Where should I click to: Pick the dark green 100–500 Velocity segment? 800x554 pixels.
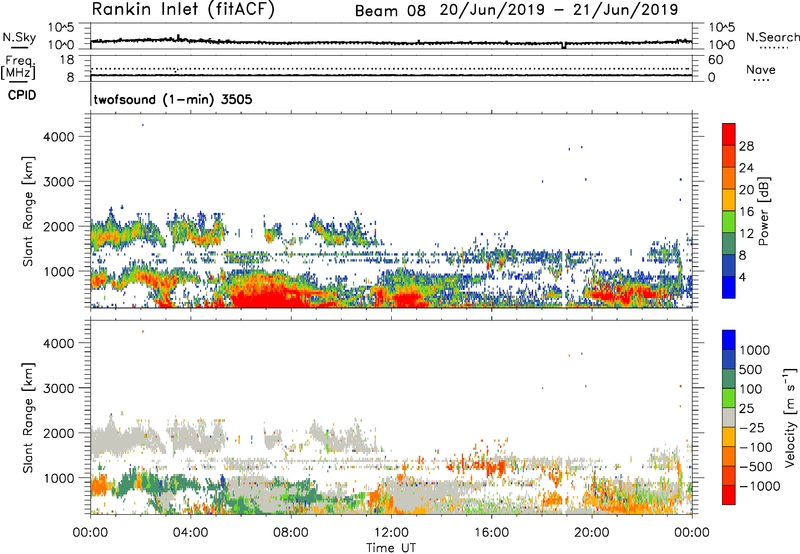click(x=729, y=379)
